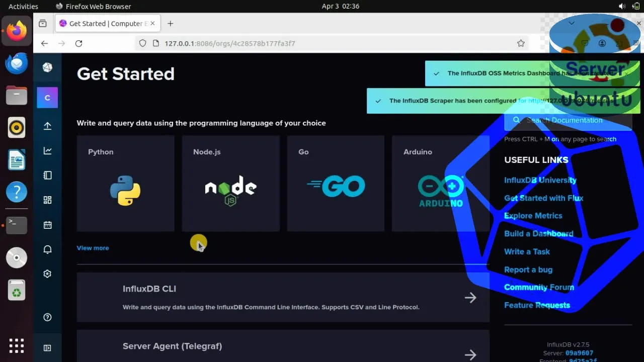This screenshot has height=362, width=644.
Task: Launch Thunderbird from the dock
Action: click(x=17, y=63)
